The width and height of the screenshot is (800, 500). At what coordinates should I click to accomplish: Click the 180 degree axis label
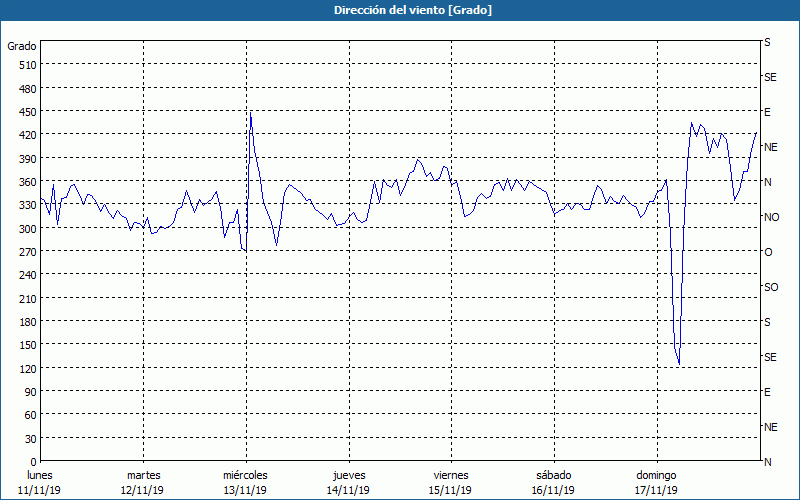tap(29, 322)
